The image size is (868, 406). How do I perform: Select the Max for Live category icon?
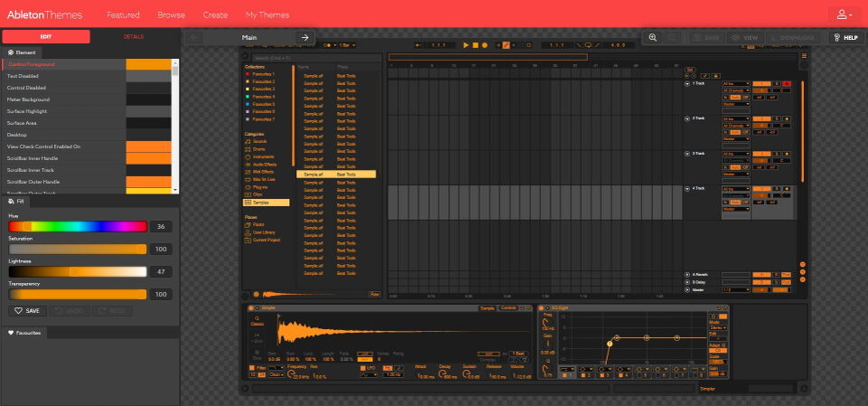tap(248, 179)
